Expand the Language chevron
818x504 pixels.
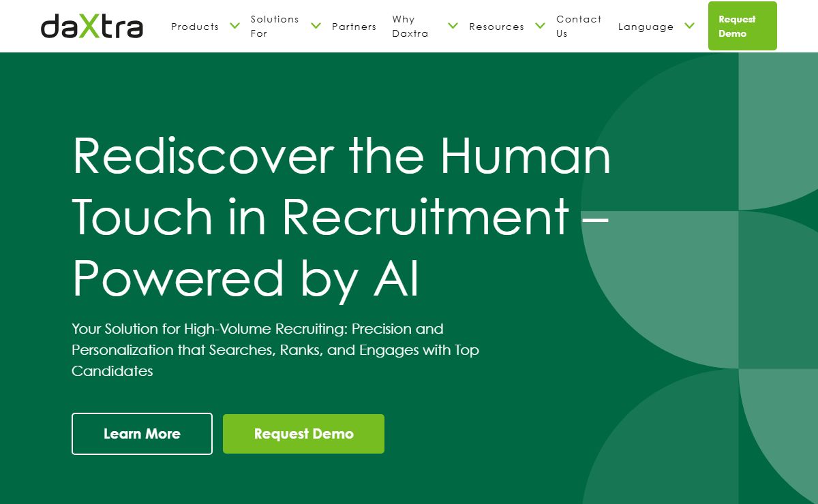[689, 26]
